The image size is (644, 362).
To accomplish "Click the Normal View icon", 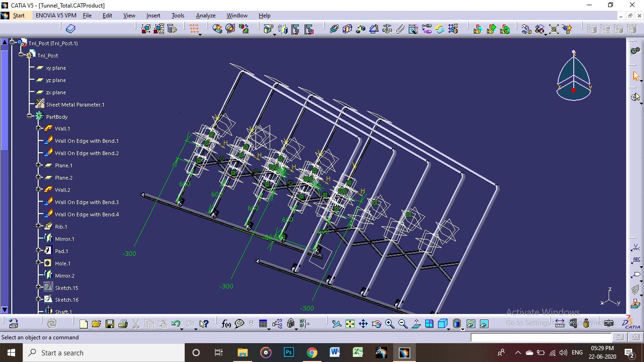I will tap(416, 324).
